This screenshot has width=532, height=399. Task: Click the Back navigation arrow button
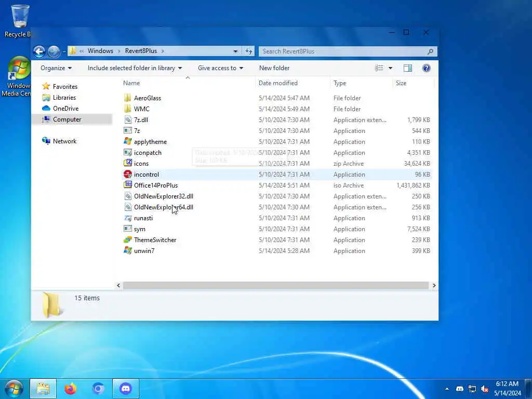39,51
